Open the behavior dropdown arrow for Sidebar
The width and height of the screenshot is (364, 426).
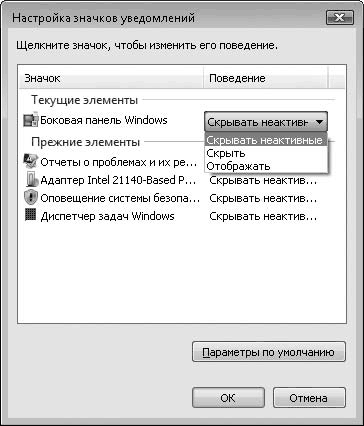click(x=319, y=122)
